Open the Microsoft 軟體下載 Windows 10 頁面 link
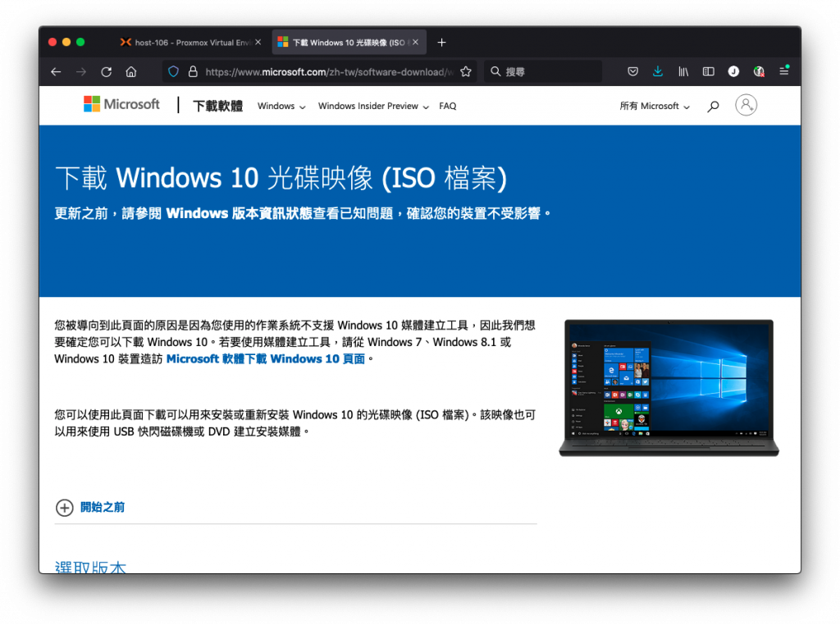This screenshot has height=625, width=840. [266, 358]
